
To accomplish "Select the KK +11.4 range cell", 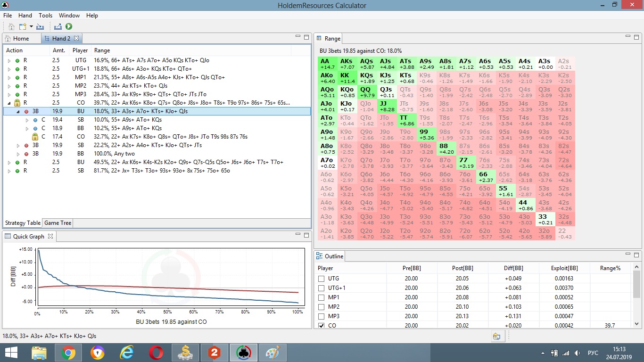I will click(347, 78).
